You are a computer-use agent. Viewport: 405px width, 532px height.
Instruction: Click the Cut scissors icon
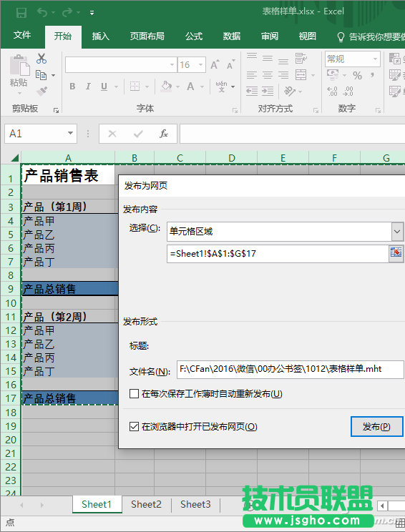[x=42, y=59]
